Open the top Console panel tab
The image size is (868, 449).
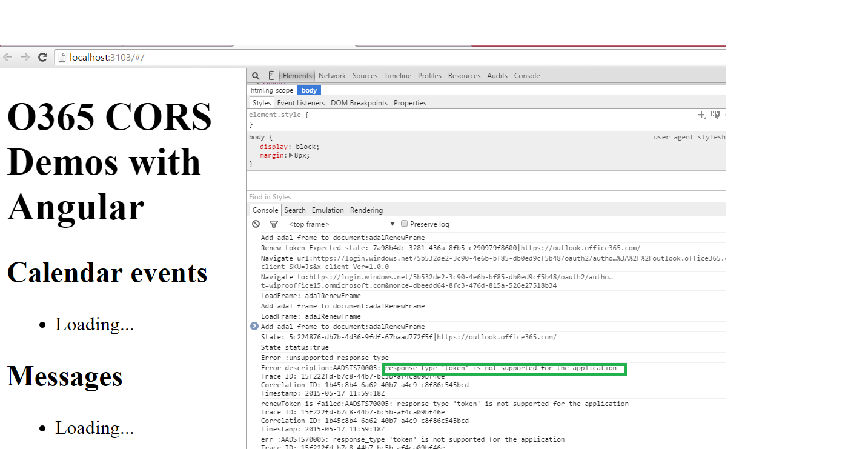[527, 76]
